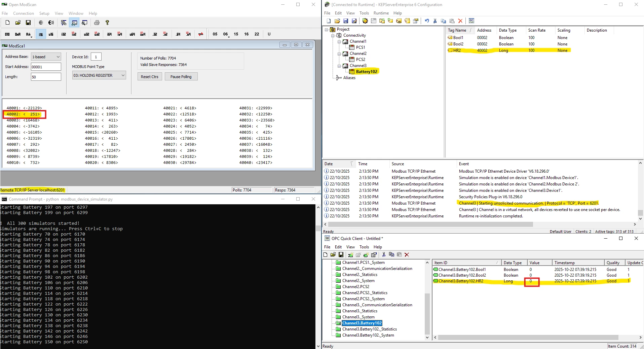Click the Save icon in OPC Quick Client toolbar

341,255
